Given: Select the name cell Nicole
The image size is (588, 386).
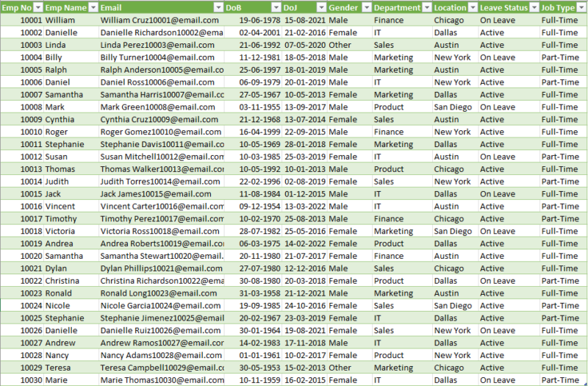Looking at the screenshot, I should (x=71, y=305).
